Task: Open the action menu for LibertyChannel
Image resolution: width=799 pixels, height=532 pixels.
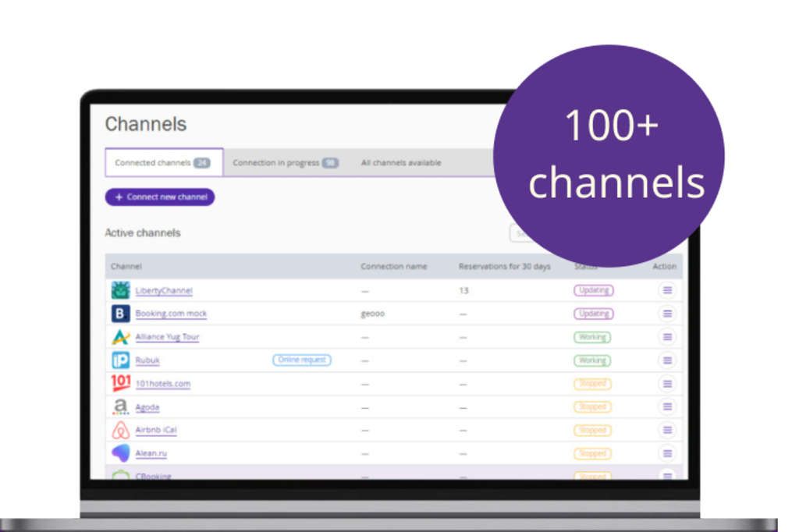Action: [x=666, y=289]
